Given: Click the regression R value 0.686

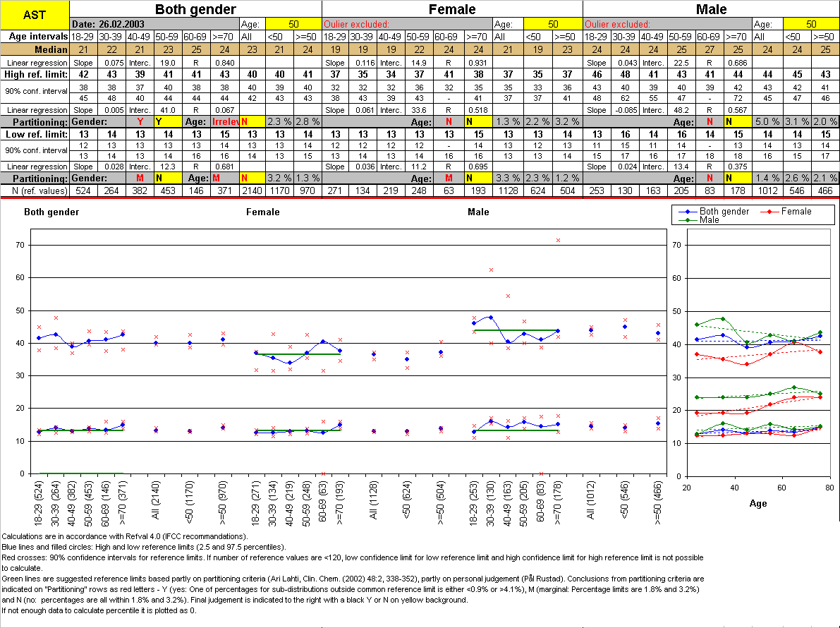Looking at the screenshot, I should [x=738, y=63].
